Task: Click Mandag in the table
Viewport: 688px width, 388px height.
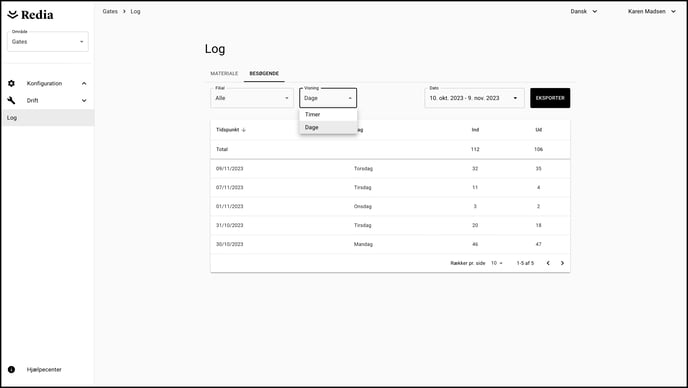Action: coord(363,244)
